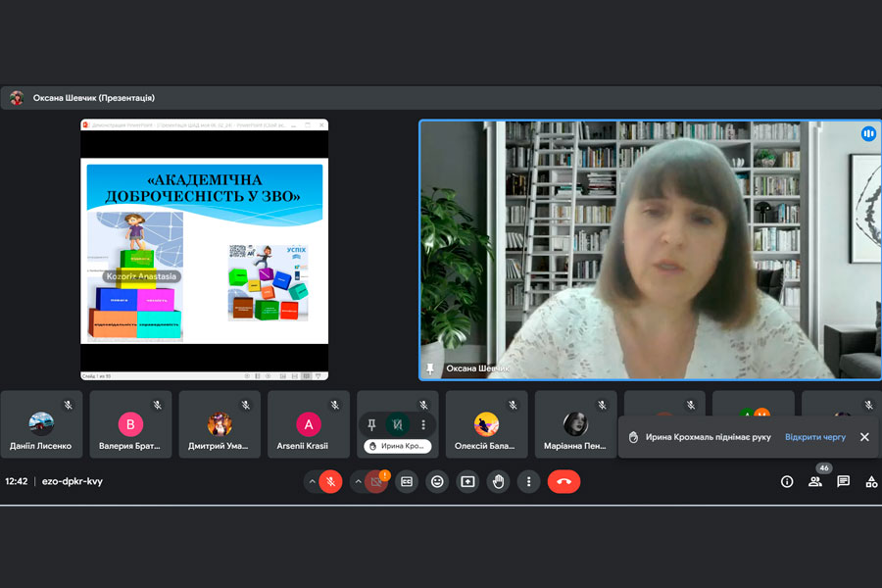Raise your hand using the hand icon
This screenshot has width=882, height=588.
[x=499, y=481]
